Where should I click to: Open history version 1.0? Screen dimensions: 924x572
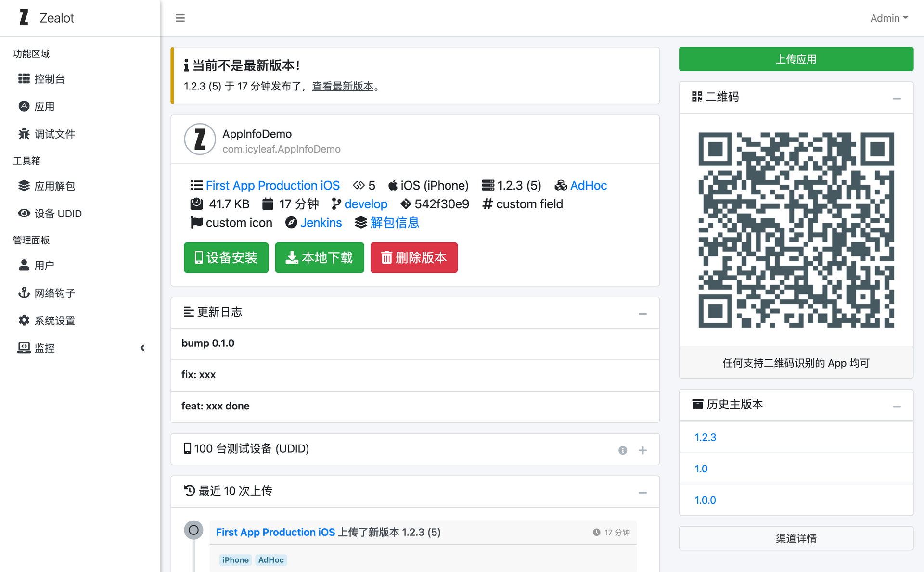[701, 469]
